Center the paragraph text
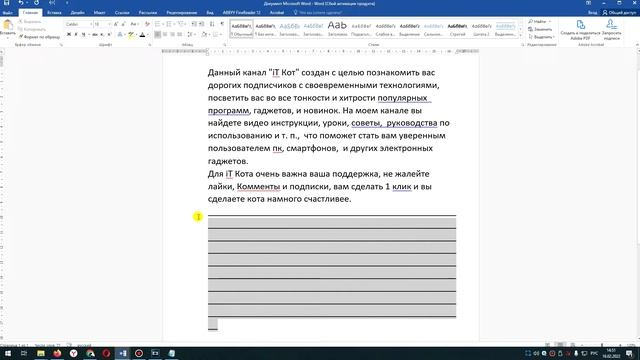Image resolution: width=640 pixels, height=360 pixels. pos(165,35)
